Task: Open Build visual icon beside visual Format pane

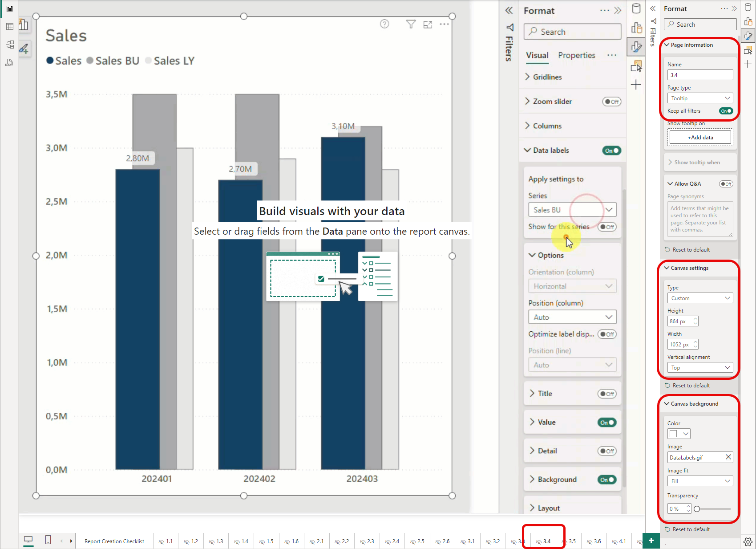Action: pos(636,28)
